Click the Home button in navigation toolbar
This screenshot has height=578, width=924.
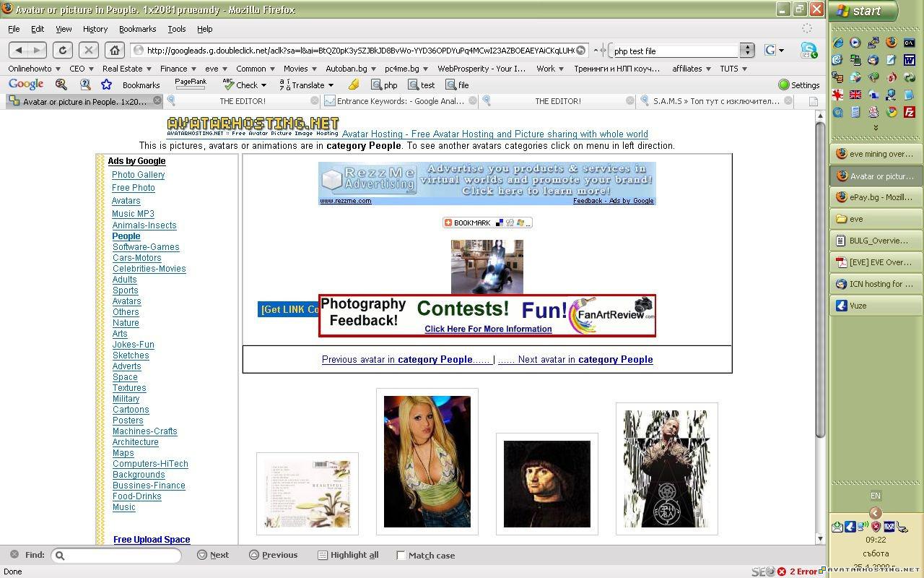114,50
